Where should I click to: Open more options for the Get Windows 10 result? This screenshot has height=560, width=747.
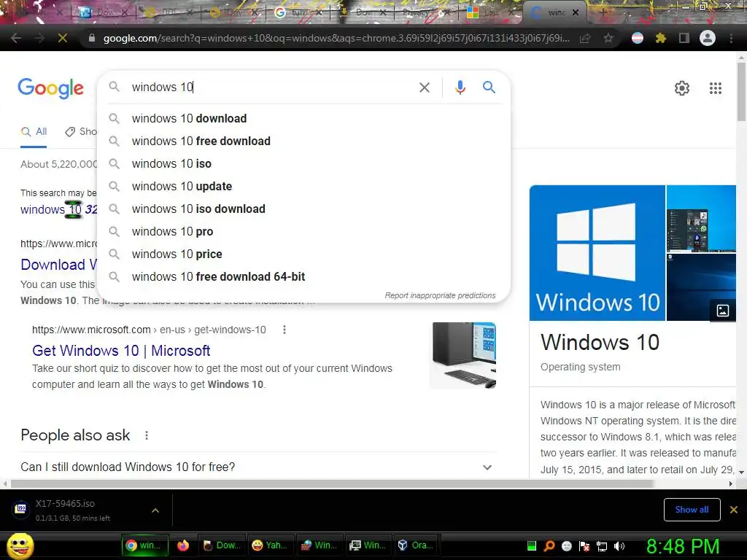click(285, 330)
